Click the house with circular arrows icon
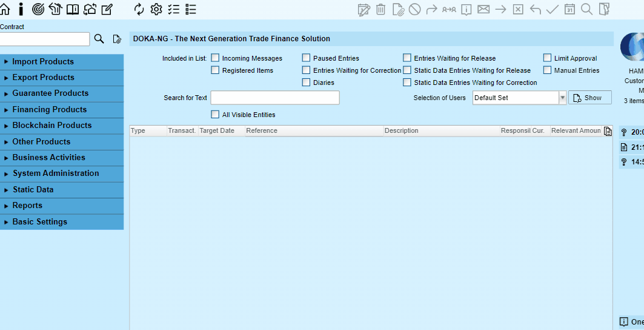The width and height of the screenshot is (644, 330). point(90,9)
